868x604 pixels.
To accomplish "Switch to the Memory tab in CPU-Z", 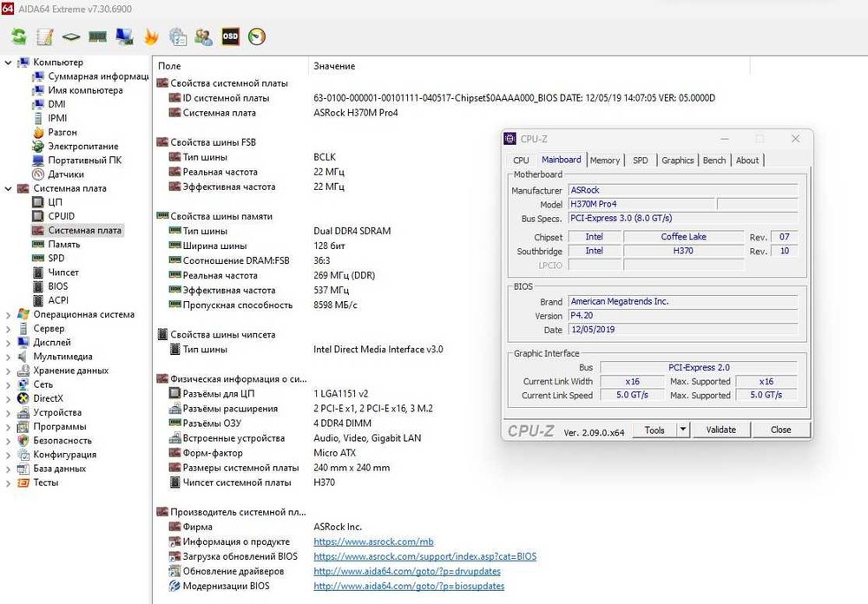I will click(604, 160).
